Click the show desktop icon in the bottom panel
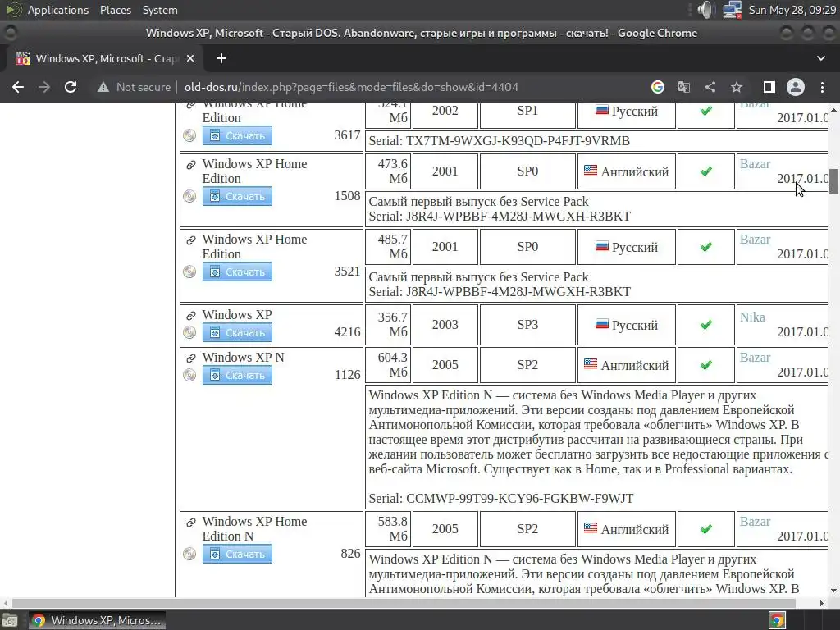 pos(10,620)
